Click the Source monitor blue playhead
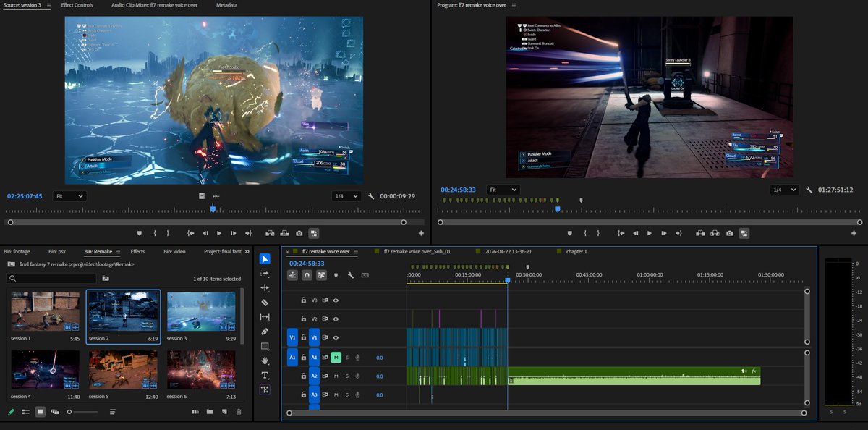This screenshot has width=868, height=430. coord(213,208)
